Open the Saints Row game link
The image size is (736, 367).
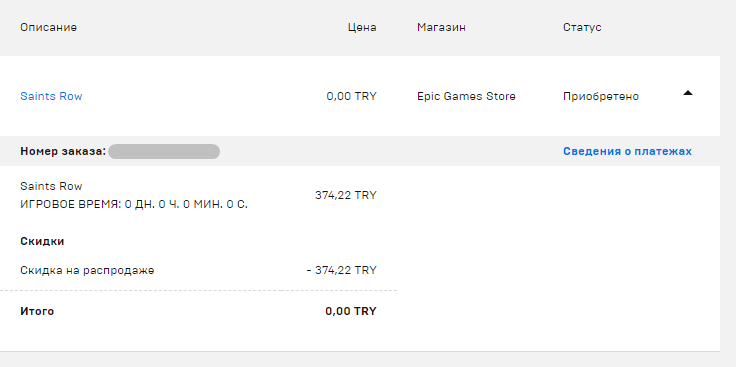[51, 96]
